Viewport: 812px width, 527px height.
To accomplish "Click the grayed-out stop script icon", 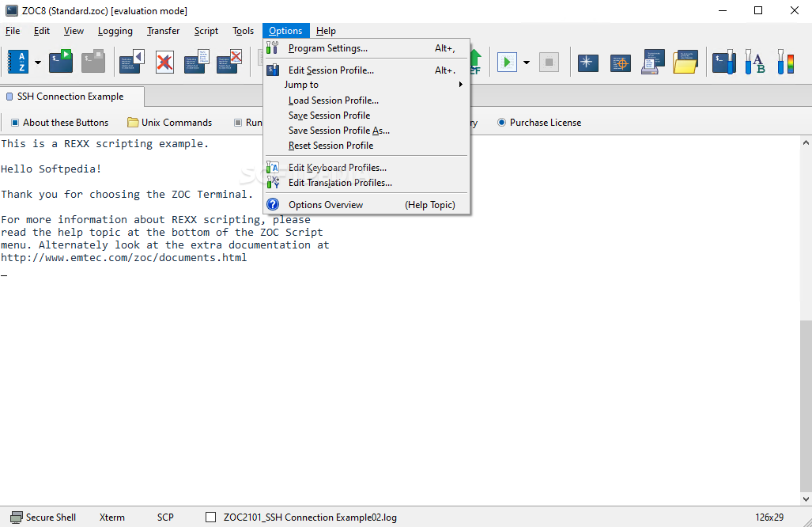I will (549, 63).
